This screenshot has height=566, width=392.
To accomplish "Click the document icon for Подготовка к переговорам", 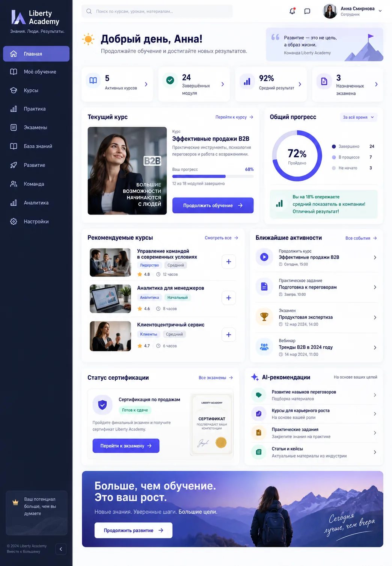I will pos(264,287).
